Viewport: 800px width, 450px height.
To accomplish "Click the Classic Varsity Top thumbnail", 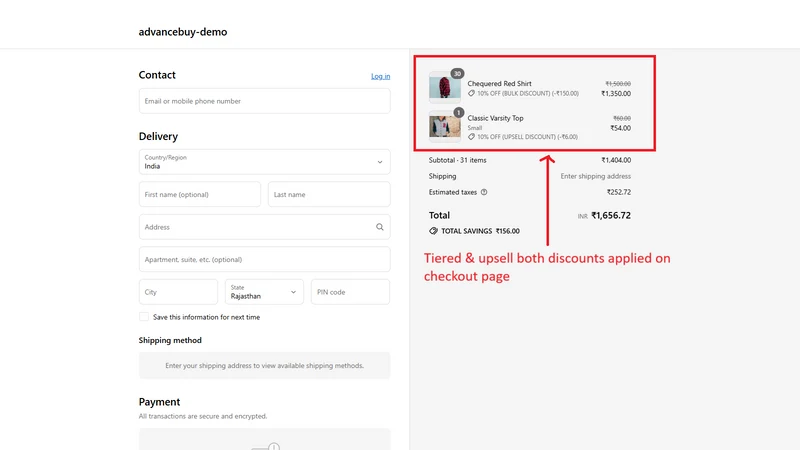I will [x=444, y=126].
